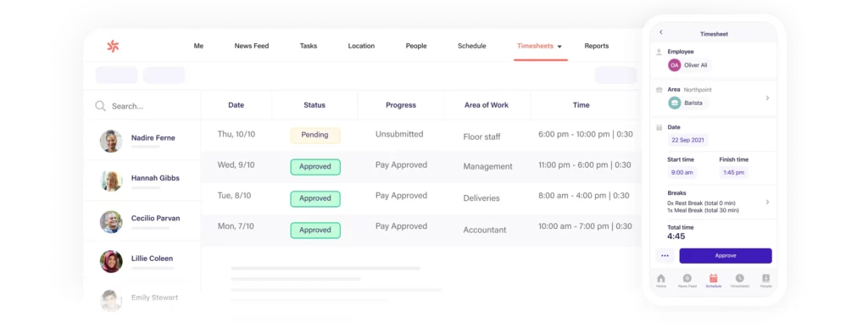Tap the back arrow in Timesheet panel

coord(661,33)
